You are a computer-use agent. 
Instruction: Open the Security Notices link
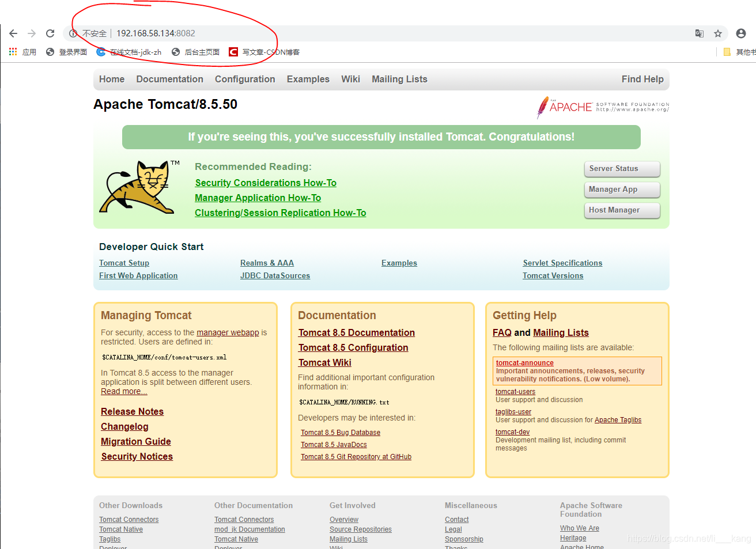tap(137, 456)
